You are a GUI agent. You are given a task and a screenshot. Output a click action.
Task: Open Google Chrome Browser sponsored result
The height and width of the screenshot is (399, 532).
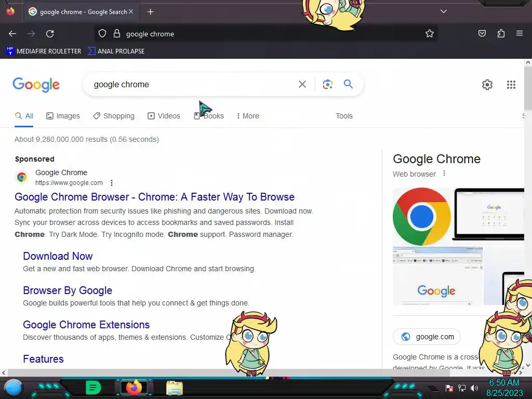[154, 197]
